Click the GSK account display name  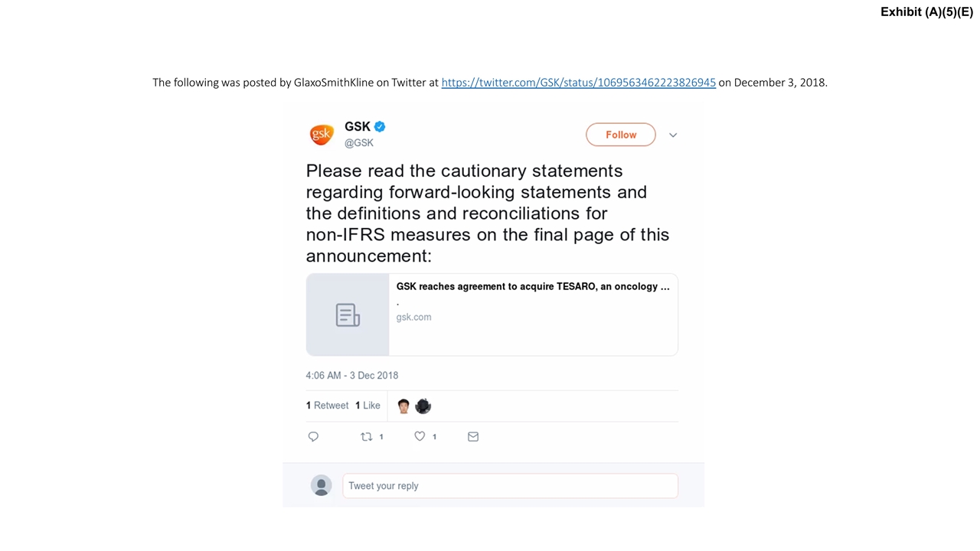pyautogui.click(x=357, y=127)
